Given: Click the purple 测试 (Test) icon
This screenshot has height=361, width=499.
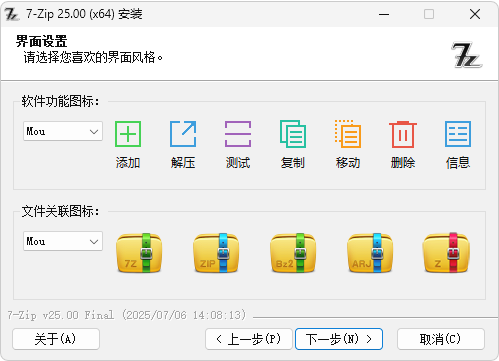Looking at the screenshot, I should pyautogui.click(x=238, y=134).
